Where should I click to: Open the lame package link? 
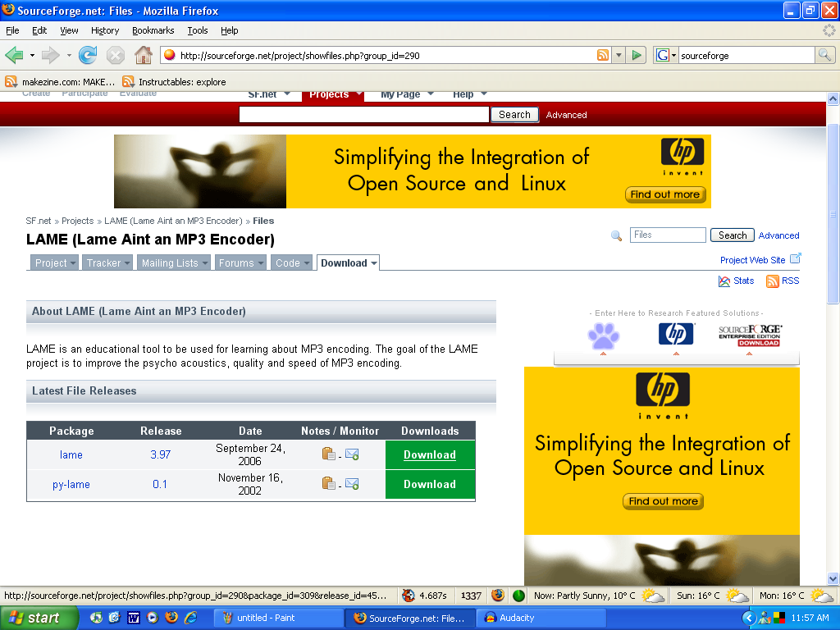71,454
